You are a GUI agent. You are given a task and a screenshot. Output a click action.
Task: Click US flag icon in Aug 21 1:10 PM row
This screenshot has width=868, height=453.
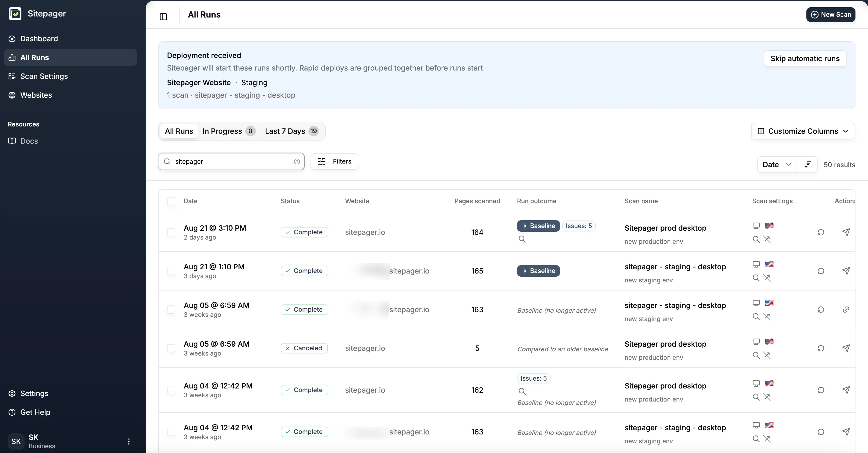pos(769,264)
